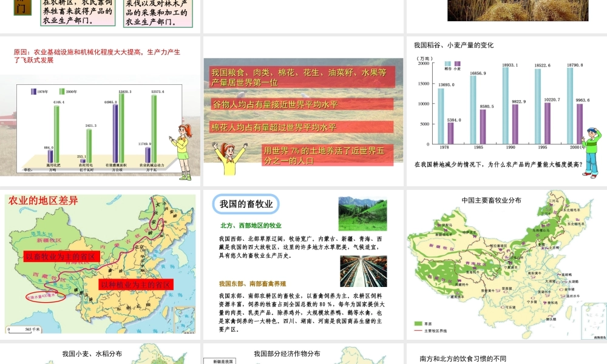This screenshot has width=607, height=364.
Task: Click the 1978年 purple legend swatch
Action: tap(33, 91)
